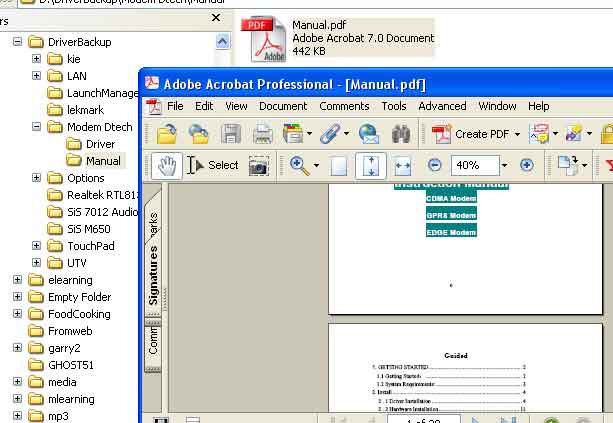Screen dimensions: 613x423
Task: Click the Fit Width icon
Action: click(402, 166)
